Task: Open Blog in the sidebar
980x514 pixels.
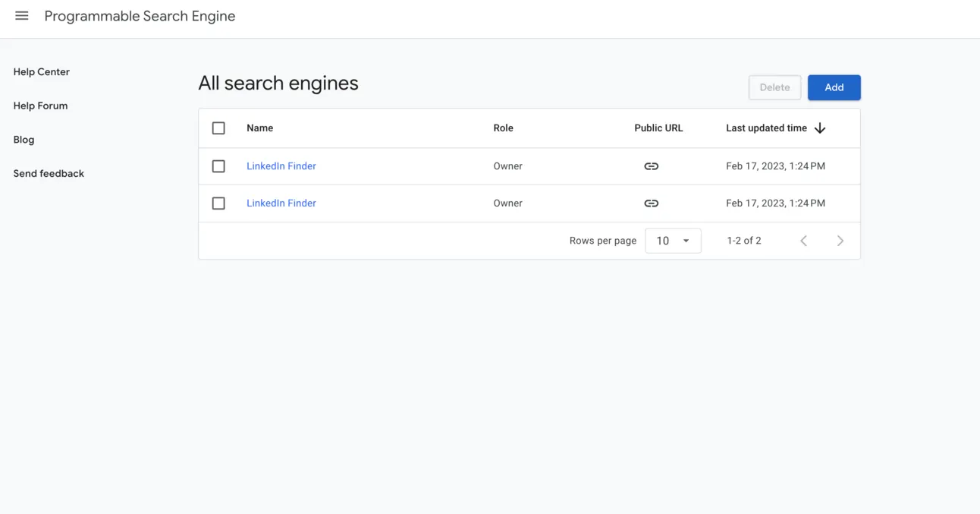Action: click(x=24, y=140)
